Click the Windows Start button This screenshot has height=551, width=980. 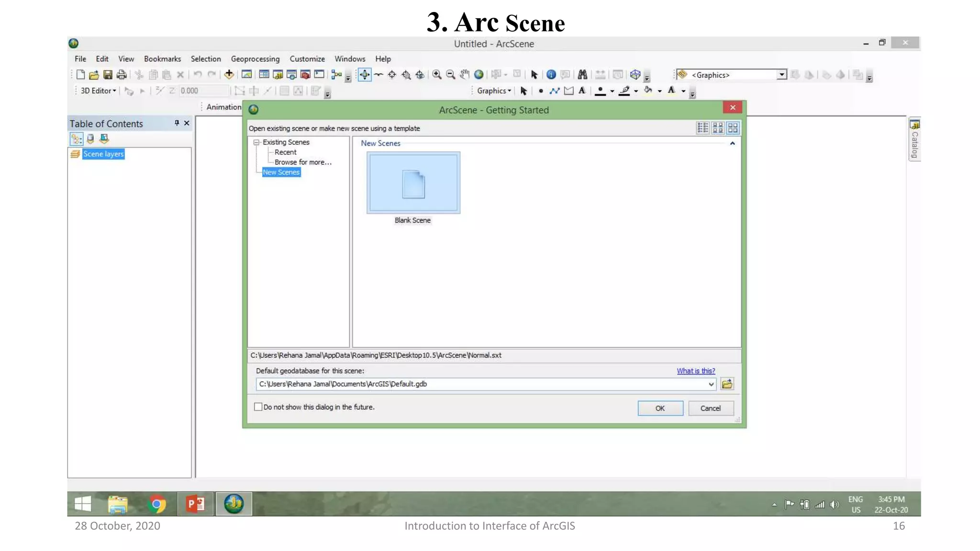coord(83,504)
